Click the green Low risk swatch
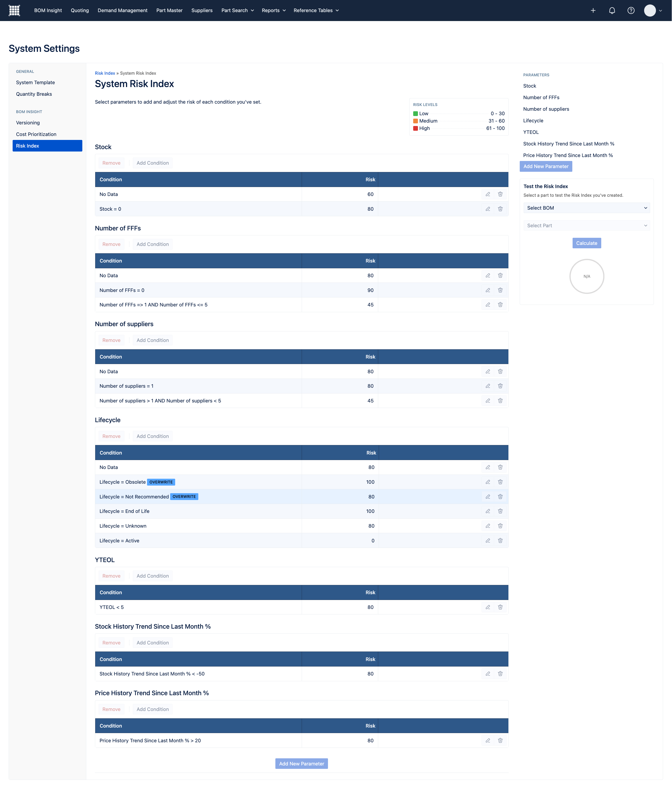 (x=416, y=114)
